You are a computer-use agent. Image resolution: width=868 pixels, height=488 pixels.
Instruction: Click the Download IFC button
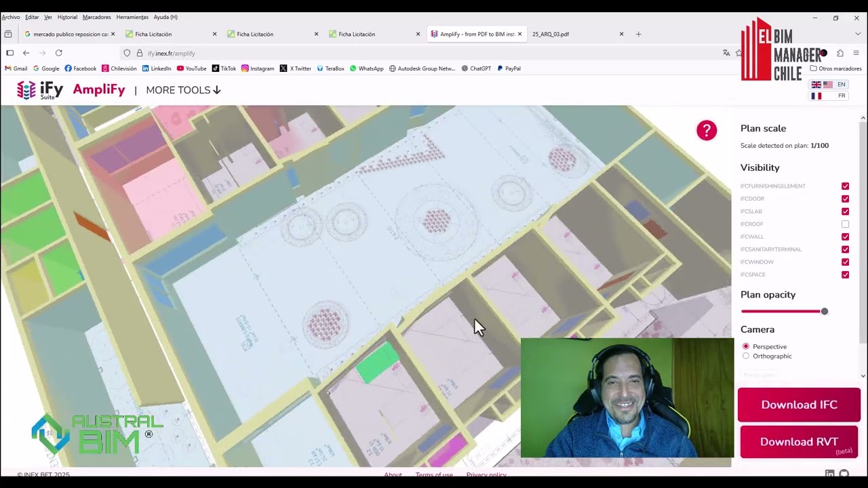(x=799, y=405)
